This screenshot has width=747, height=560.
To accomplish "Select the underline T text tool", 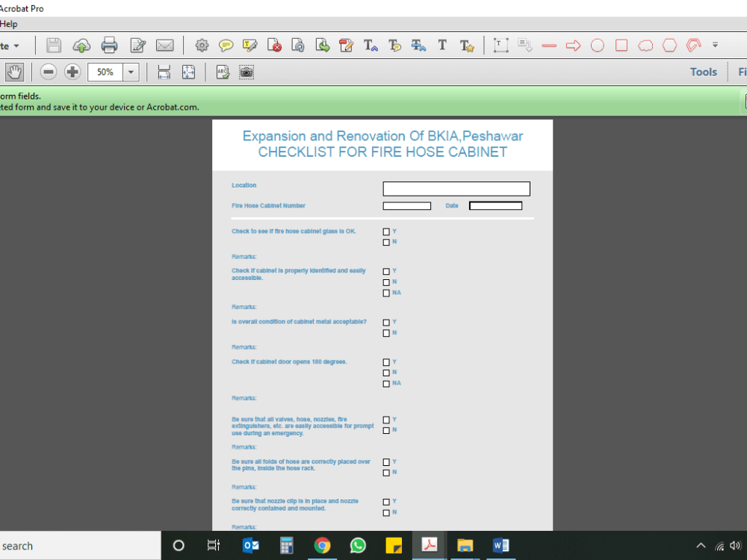I will (x=442, y=46).
